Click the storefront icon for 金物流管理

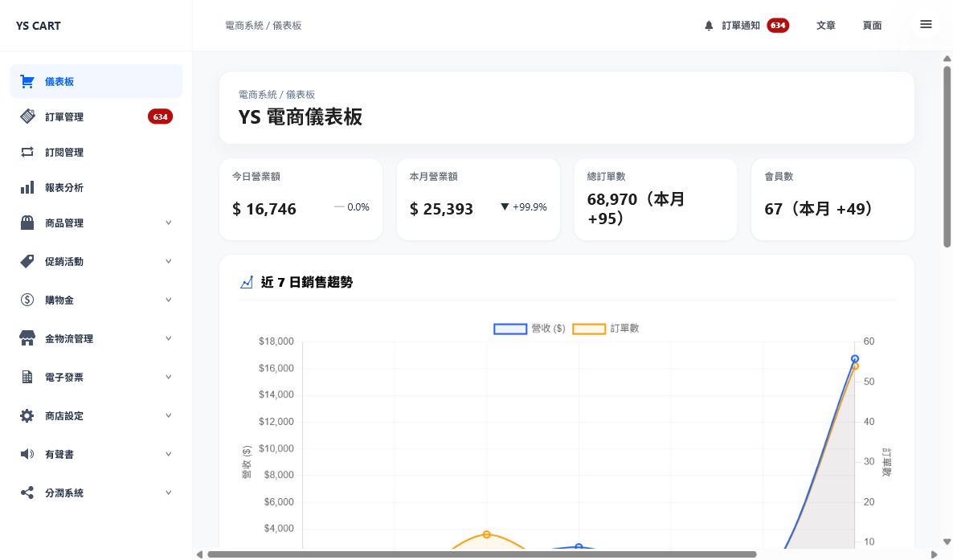click(27, 338)
